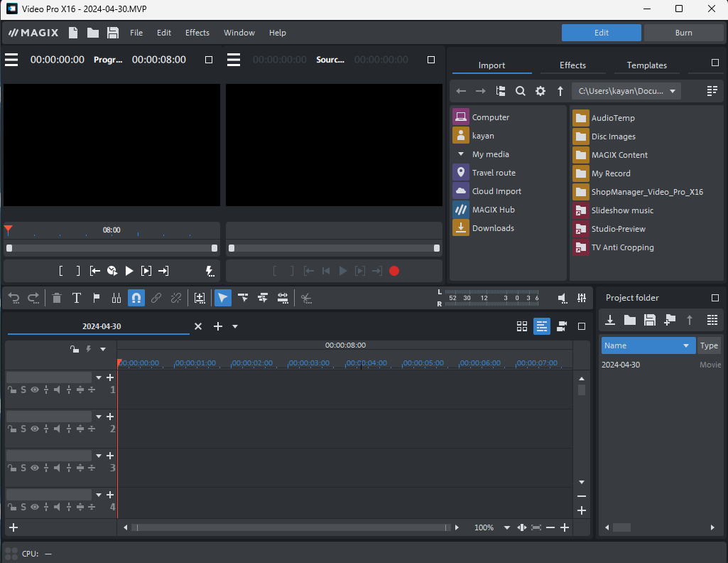Open track 2 options dropdown arrow
Image resolution: width=728 pixels, height=563 pixels.
tap(99, 417)
